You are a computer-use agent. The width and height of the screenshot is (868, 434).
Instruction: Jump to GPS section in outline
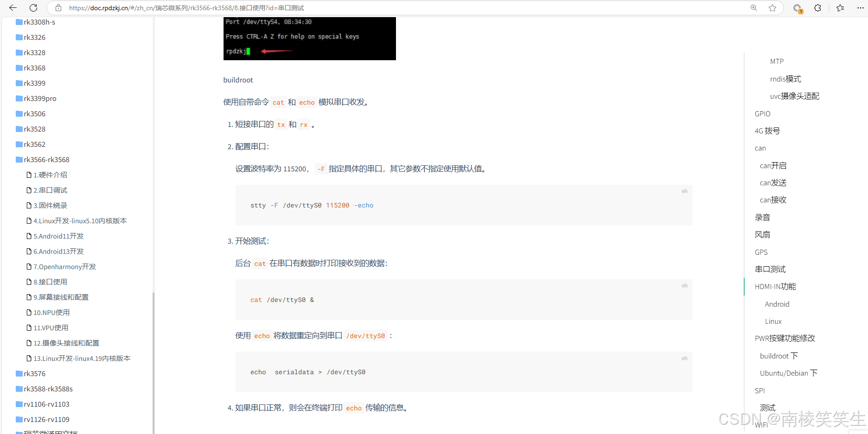coord(761,252)
